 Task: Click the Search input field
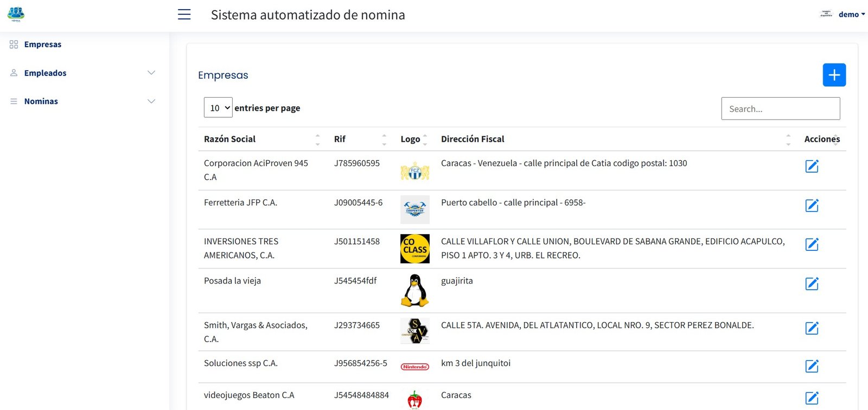click(780, 109)
